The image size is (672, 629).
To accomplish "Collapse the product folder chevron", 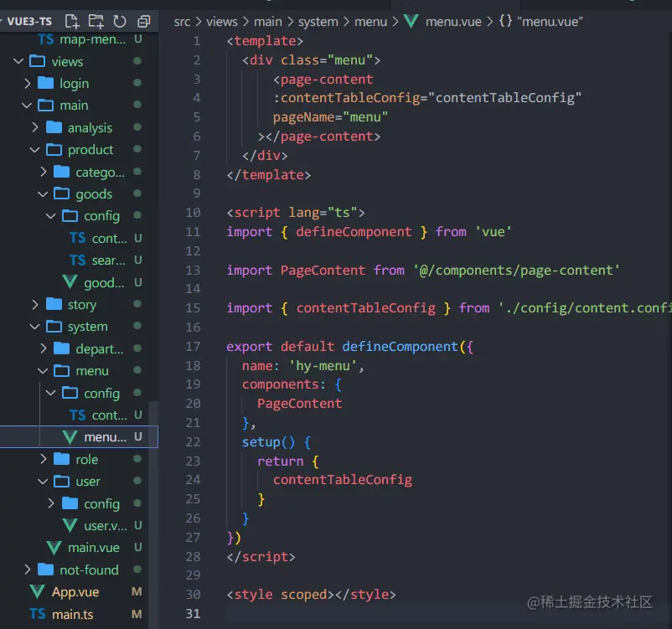I will pyautogui.click(x=34, y=150).
